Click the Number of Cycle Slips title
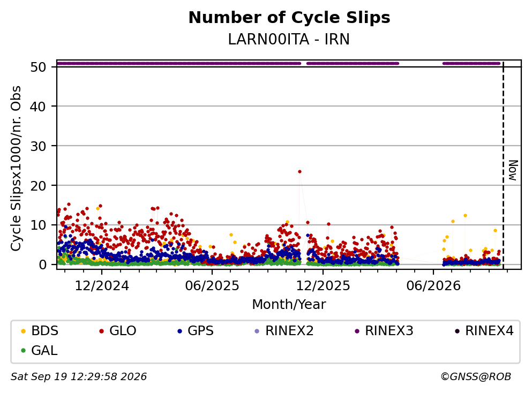Image resolution: width=532 pixels, height=393 pixels. click(x=289, y=18)
